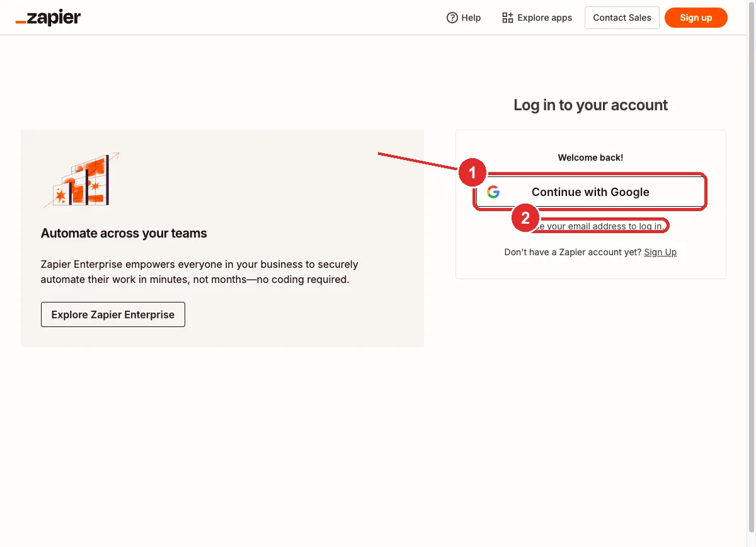
Task: Click the 'Log in to your account' heading
Action: point(591,105)
